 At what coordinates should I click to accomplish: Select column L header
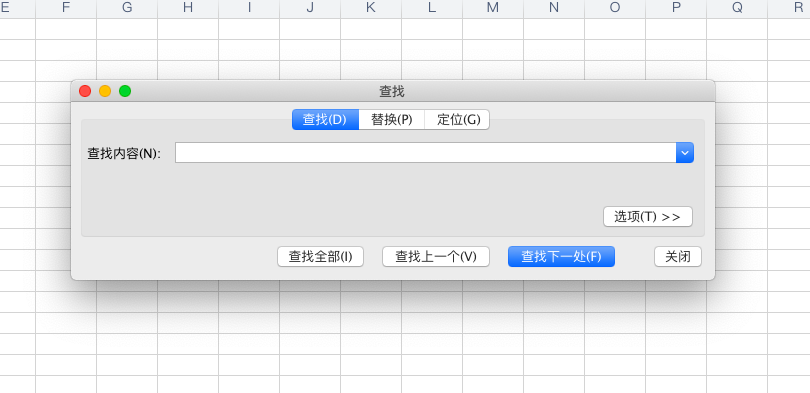coord(432,8)
